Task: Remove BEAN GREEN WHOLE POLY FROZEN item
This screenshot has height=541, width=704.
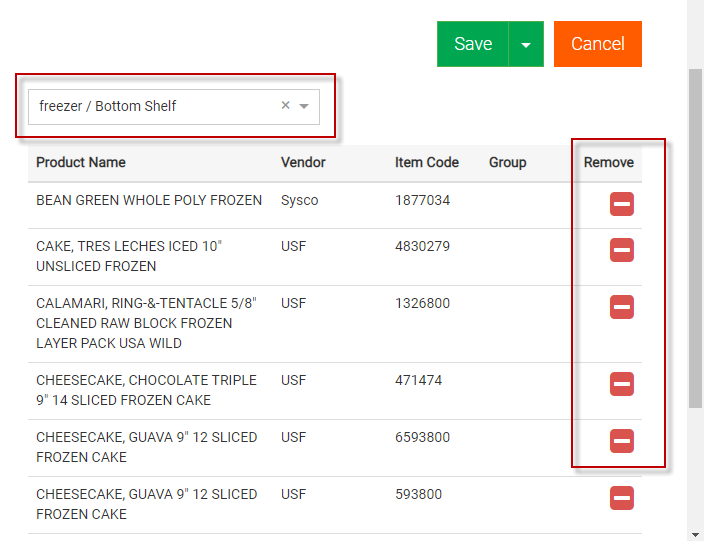Action: pyautogui.click(x=621, y=205)
